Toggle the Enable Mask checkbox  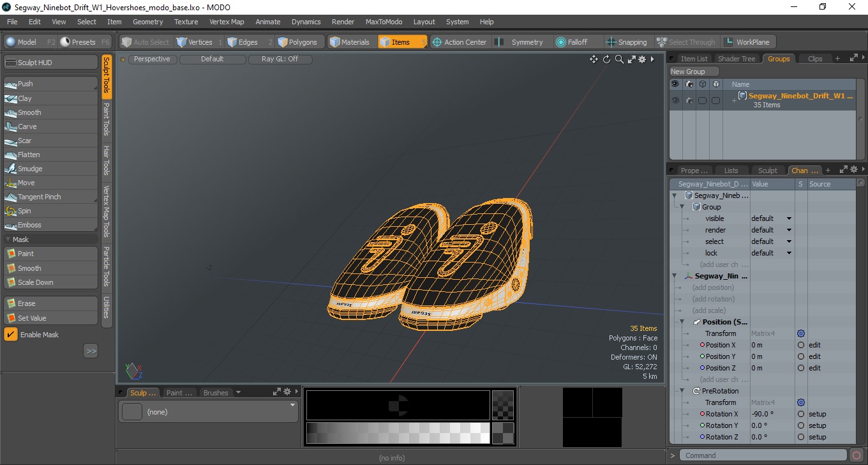[11, 335]
